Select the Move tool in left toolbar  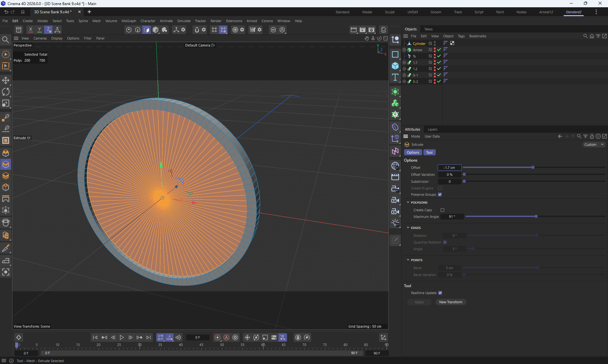point(6,80)
